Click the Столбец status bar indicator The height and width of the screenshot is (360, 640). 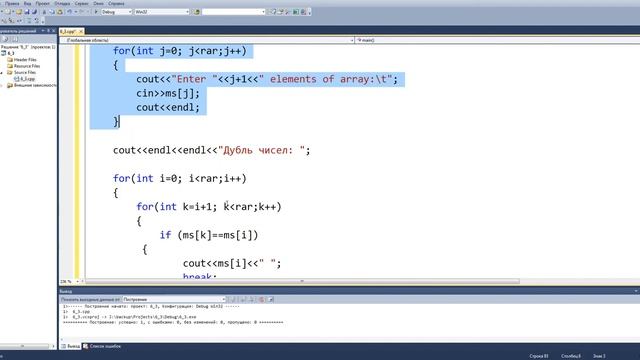(571, 356)
